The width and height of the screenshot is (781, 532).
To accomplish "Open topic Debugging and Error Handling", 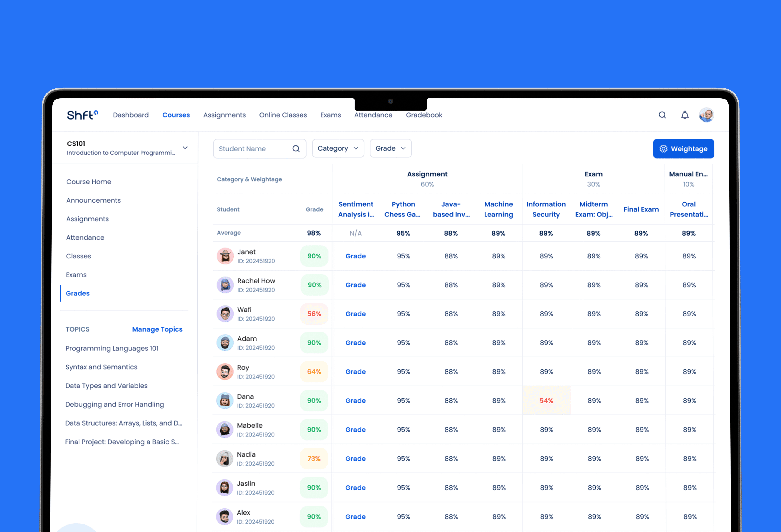I will pyautogui.click(x=115, y=404).
